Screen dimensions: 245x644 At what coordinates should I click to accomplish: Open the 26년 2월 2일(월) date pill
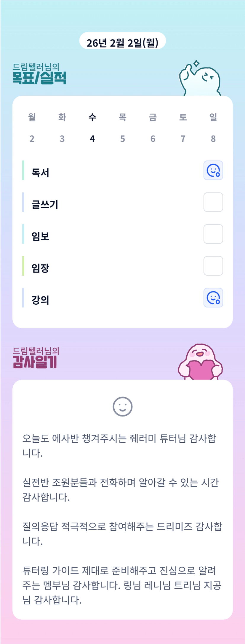coord(122,43)
